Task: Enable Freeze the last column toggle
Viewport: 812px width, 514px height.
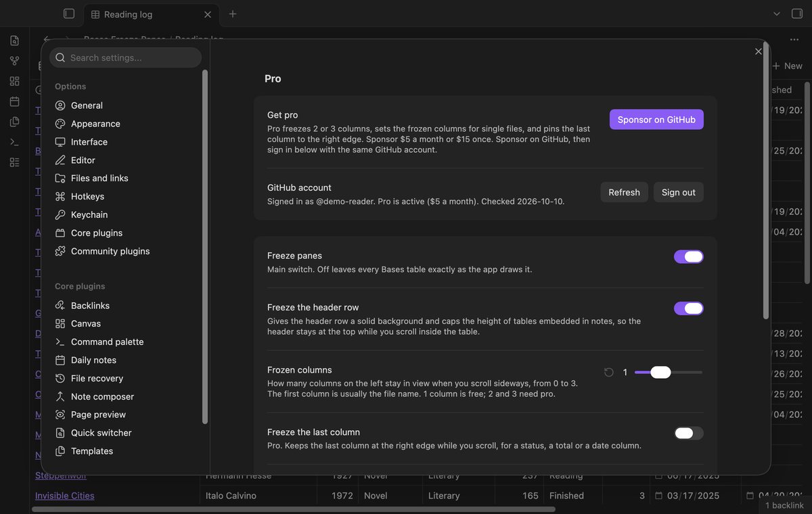Action: tap(689, 433)
